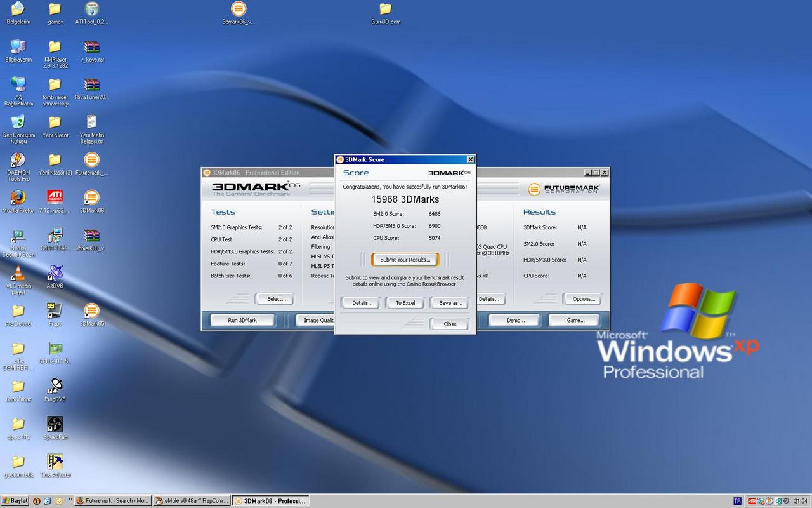Viewport: 812px width, 508px height.
Task: Click the SM2.0 Score value 6486
Action: 434,214
